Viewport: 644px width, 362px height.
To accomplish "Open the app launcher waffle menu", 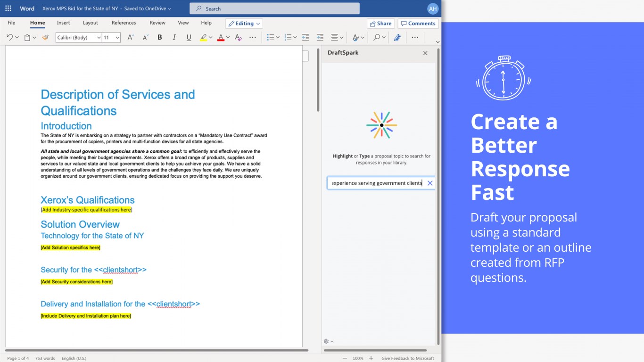I will 8,8.
